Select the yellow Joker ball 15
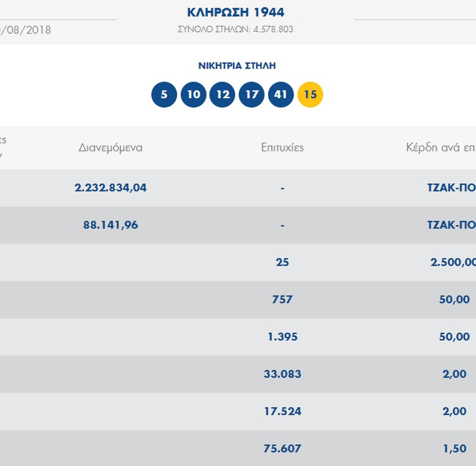 (x=310, y=95)
